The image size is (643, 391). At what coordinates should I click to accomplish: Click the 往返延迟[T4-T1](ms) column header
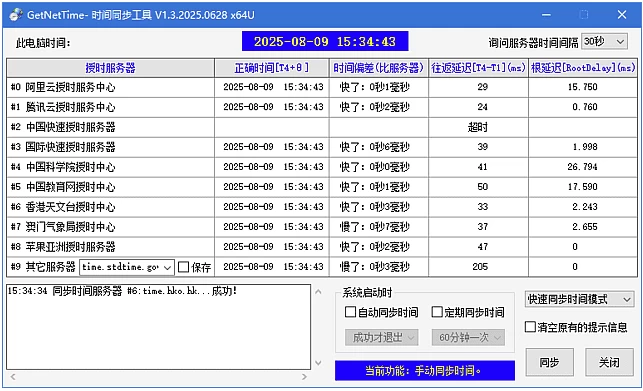pyautogui.click(x=478, y=68)
